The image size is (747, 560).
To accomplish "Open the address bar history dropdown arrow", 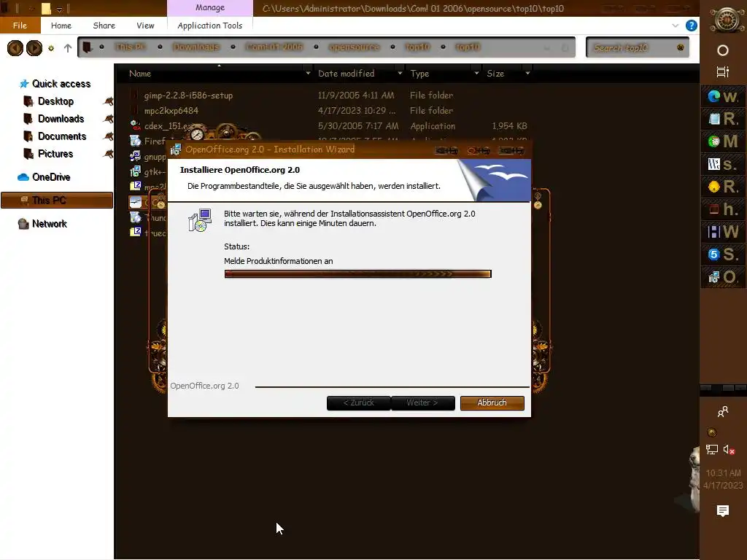I will point(547,47).
